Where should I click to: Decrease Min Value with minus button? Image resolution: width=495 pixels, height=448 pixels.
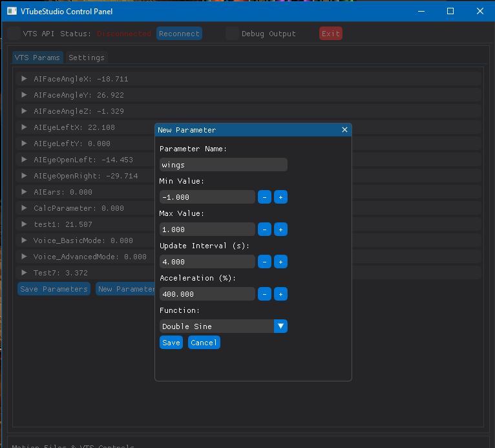pyautogui.click(x=264, y=197)
